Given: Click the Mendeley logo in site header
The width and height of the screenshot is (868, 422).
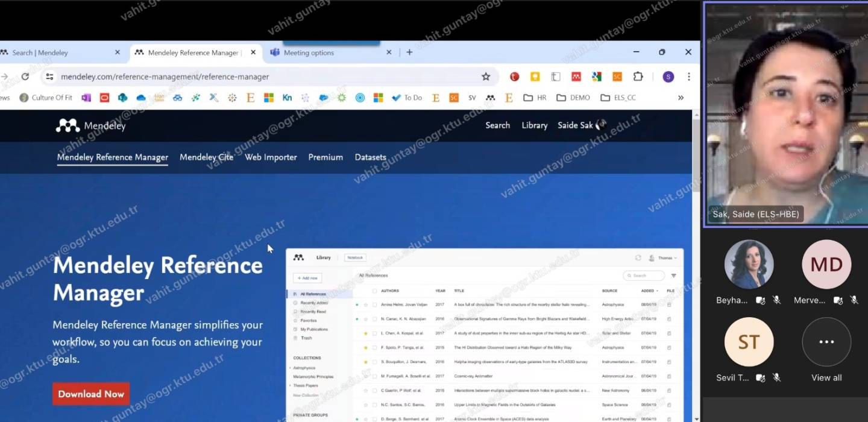Looking at the screenshot, I should pos(90,125).
